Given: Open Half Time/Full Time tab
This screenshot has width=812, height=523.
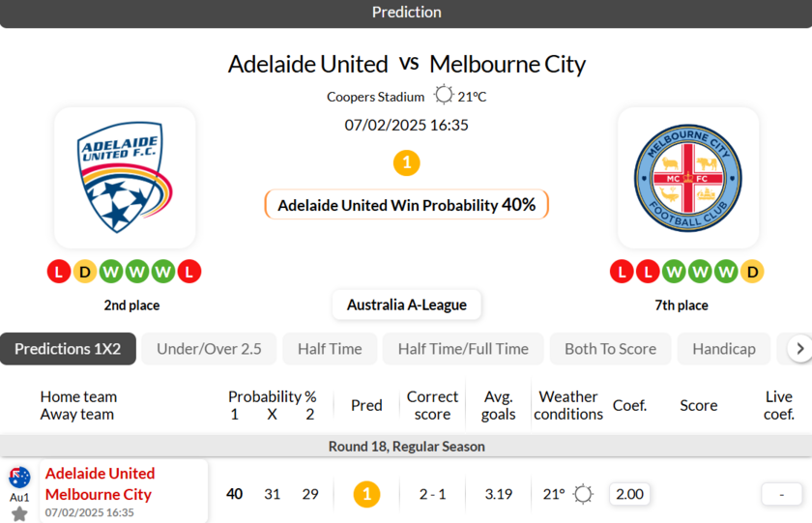Looking at the screenshot, I should point(463,349).
